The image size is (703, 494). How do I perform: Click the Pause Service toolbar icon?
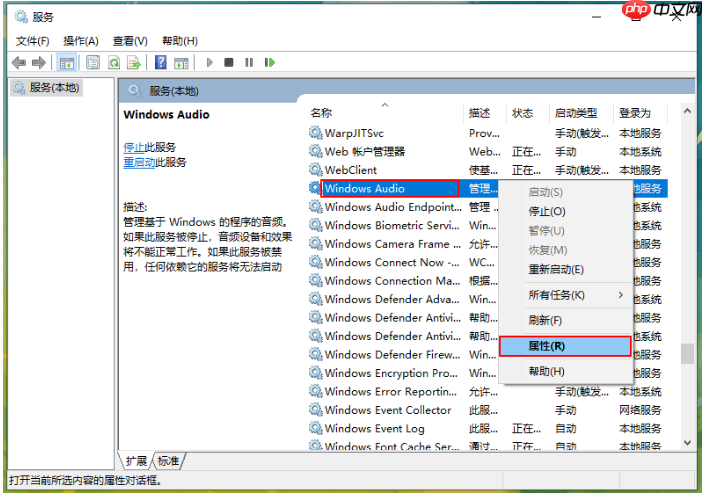pyautogui.click(x=249, y=62)
